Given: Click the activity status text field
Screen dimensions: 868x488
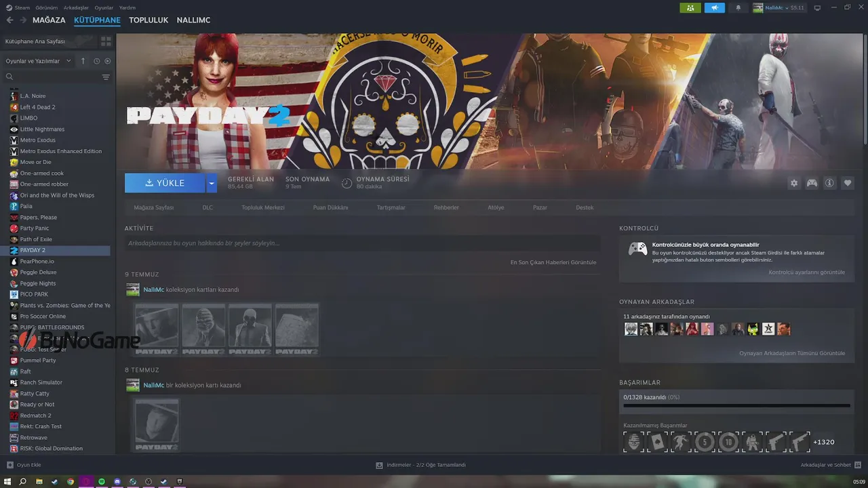Looking at the screenshot, I should pos(362,243).
